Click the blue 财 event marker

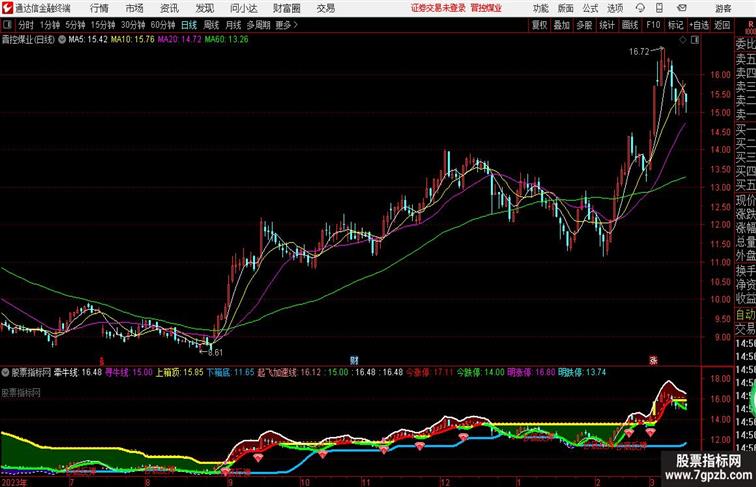[354, 360]
